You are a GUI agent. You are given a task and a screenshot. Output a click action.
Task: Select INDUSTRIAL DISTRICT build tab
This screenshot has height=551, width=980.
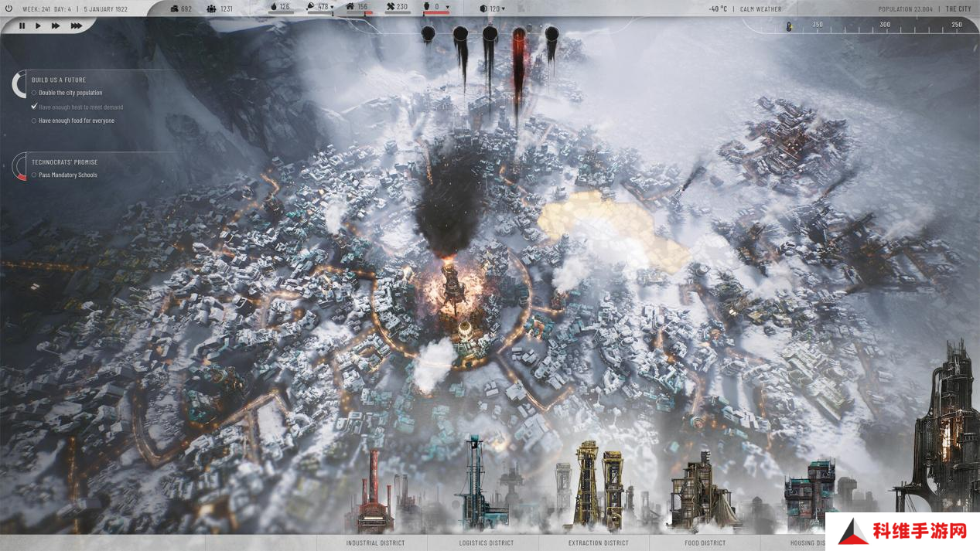click(375, 543)
